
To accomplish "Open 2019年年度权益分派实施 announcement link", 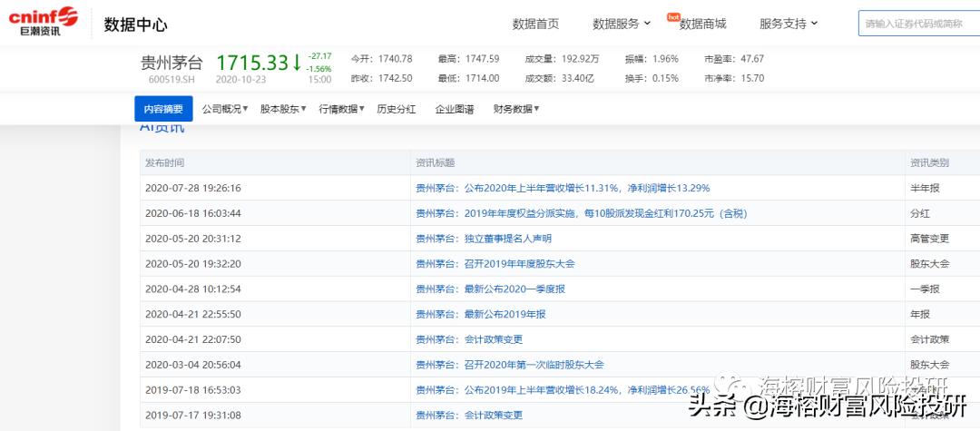I will [582, 213].
